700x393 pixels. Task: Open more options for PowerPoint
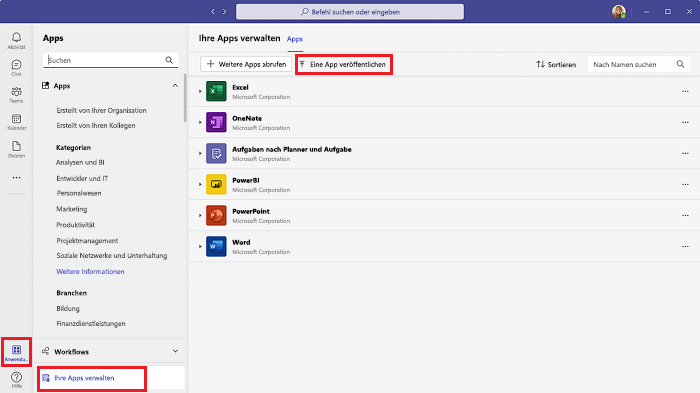685,215
